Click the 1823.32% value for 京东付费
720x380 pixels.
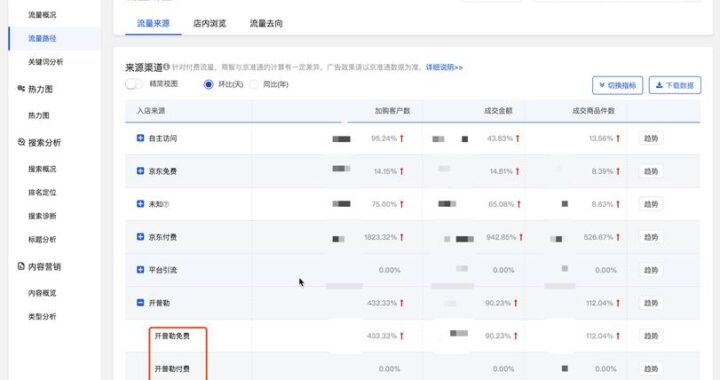381,237
